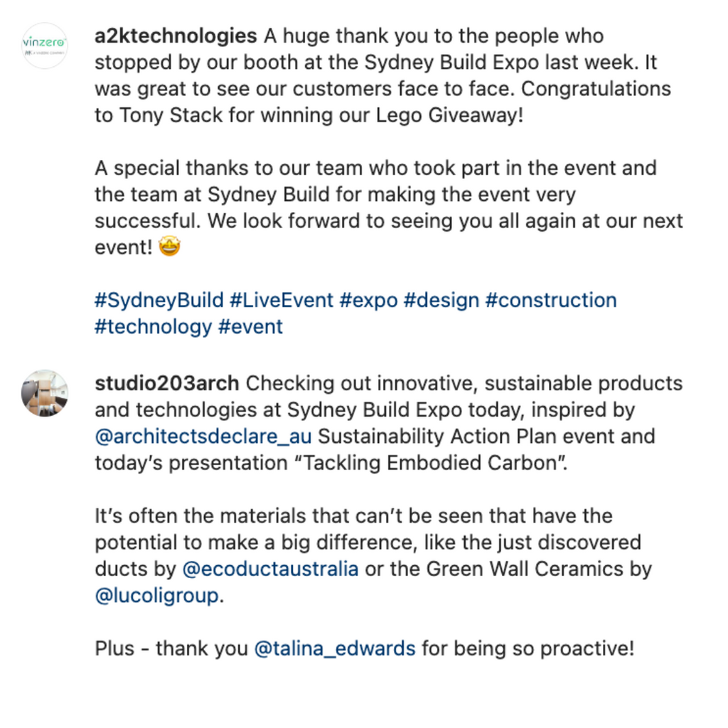Visit the @talina_edwards mention
728x728 pixels.
[335, 648]
